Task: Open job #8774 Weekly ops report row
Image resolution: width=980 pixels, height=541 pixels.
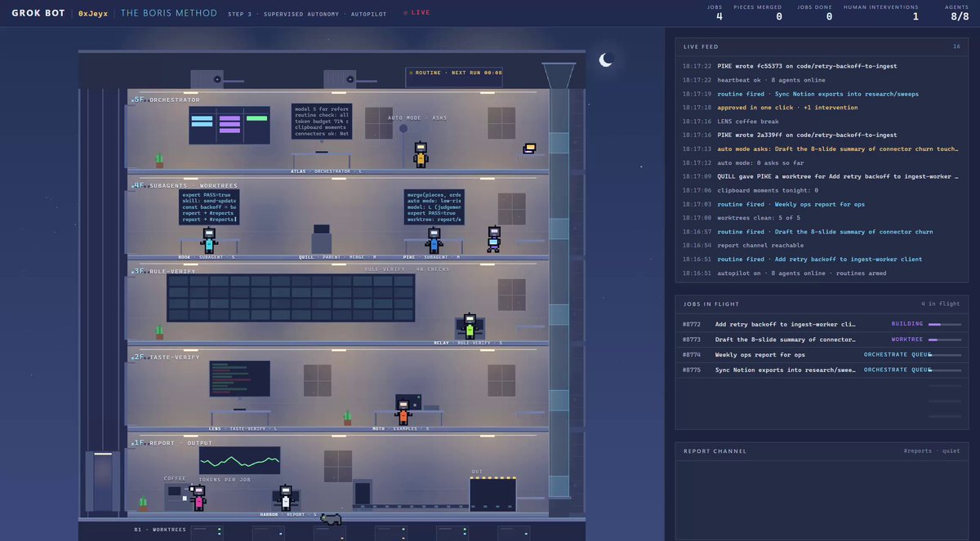Action: [x=822, y=355]
